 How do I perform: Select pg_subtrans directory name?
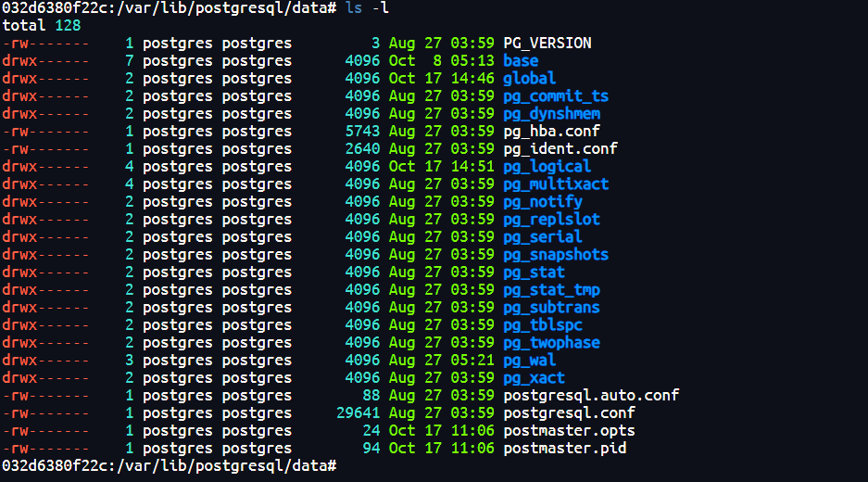click(x=551, y=308)
